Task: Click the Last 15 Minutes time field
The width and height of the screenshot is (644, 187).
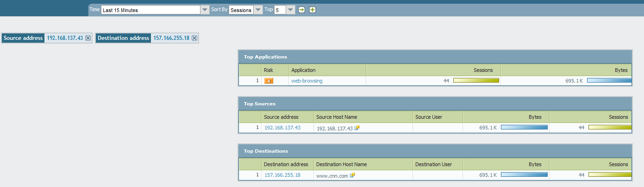Action: pos(150,10)
